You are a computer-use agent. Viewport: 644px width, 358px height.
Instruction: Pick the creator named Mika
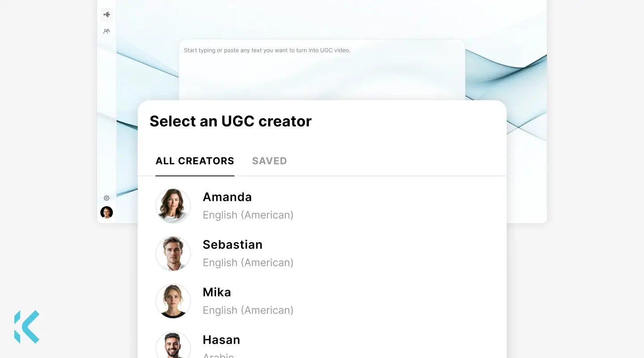[x=217, y=292]
